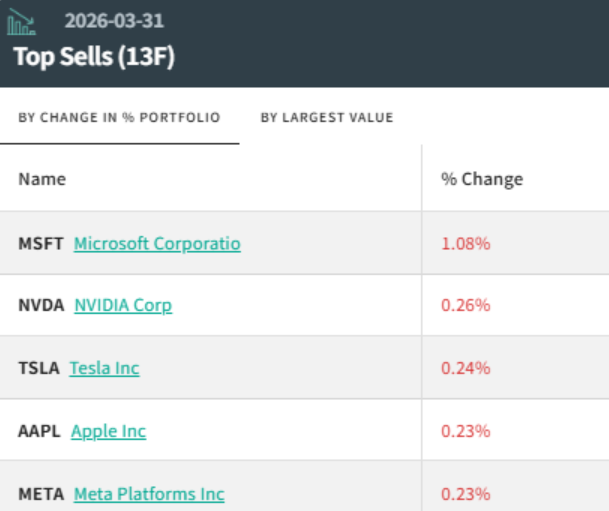609x511 pixels.
Task: Click the 0.24% change value for Tesla
Action: click(466, 368)
